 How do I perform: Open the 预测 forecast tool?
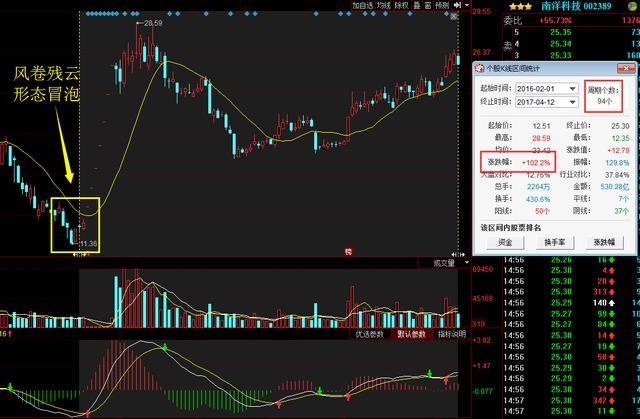[x=442, y=5]
